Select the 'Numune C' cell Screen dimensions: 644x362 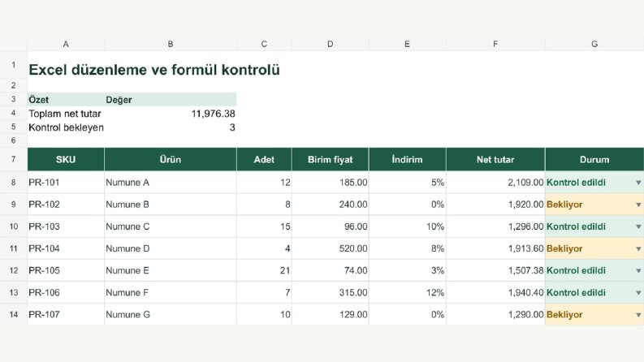tap(171, 226)
